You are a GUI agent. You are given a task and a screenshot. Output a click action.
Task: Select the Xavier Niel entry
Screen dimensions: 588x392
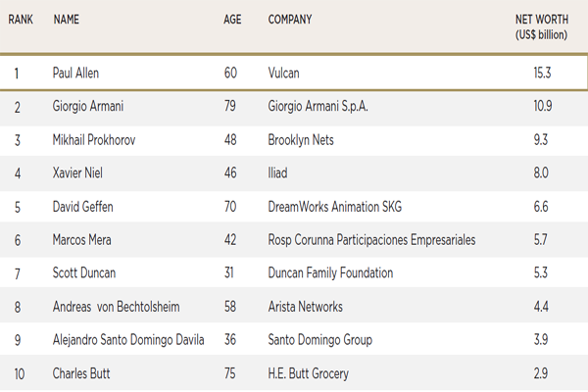tap(76, 173)
